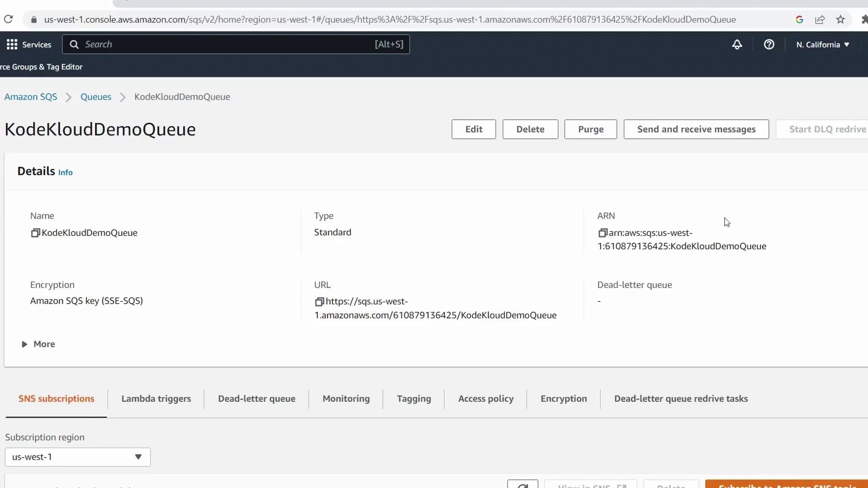The height and width of the screenshot is (488, 868).
Task: Open the Details Info link
Action: 65,173
